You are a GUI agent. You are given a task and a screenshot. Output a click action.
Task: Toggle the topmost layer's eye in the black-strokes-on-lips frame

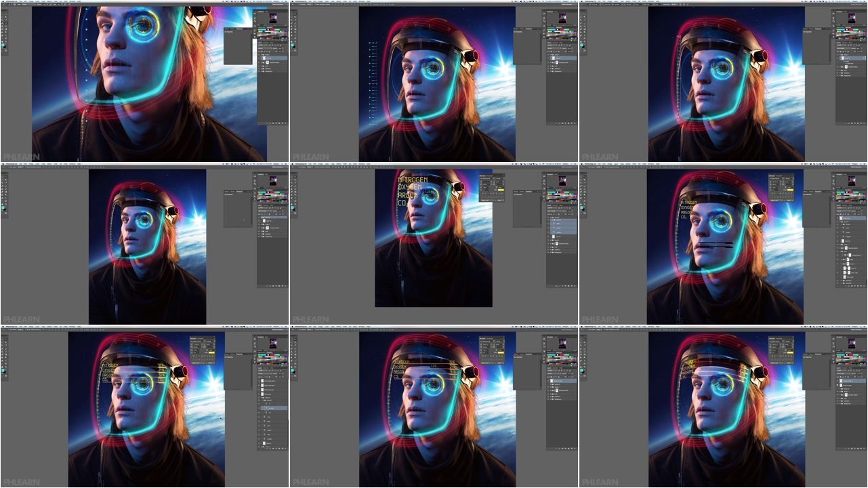tap(839, 218)
